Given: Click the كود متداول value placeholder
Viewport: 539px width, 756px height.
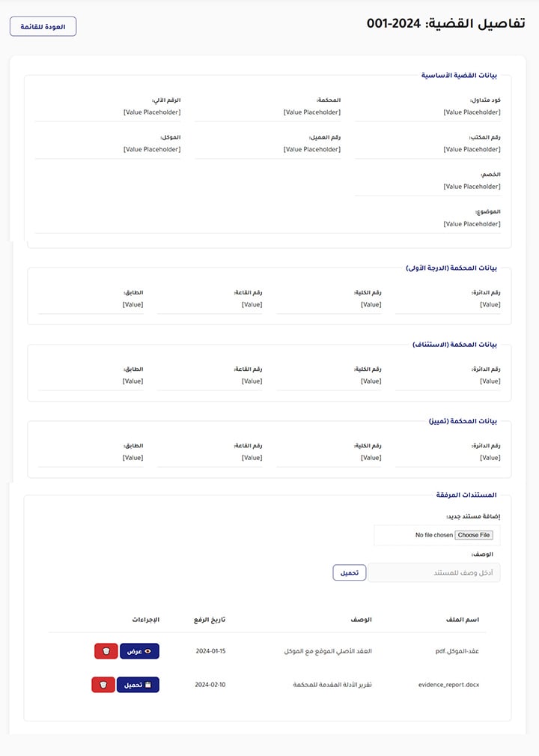Looking at the screenshot, I should click(x=472, y=112).
